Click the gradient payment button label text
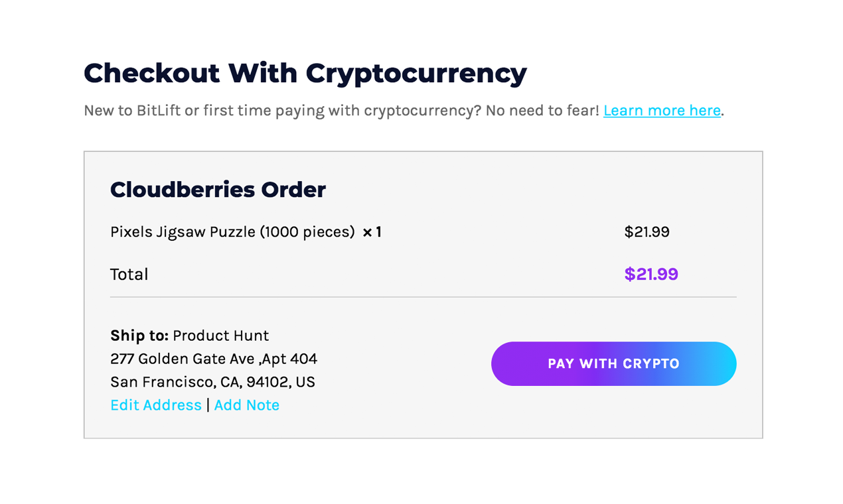 (x=613, y=363)
